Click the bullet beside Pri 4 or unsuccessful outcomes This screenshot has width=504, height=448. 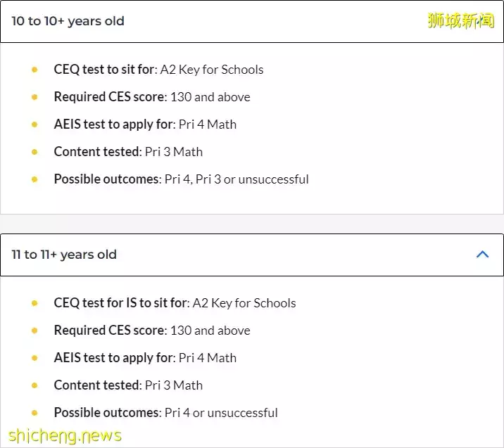pyautogui.click(x=34, y=413)
